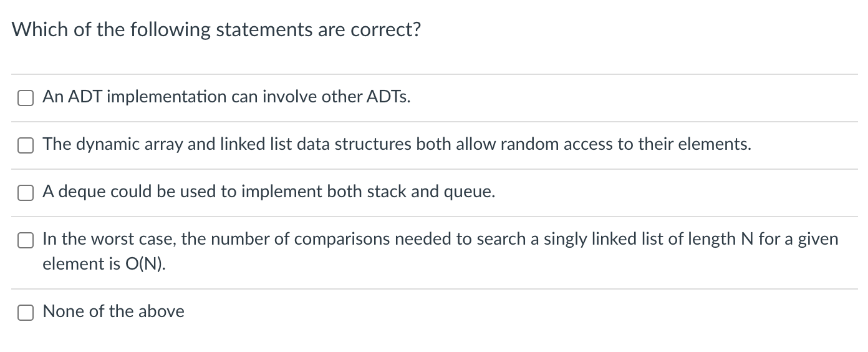Enable the deque statement checkbox
This screenshot has height=352, width=868.
click(26, 193)
